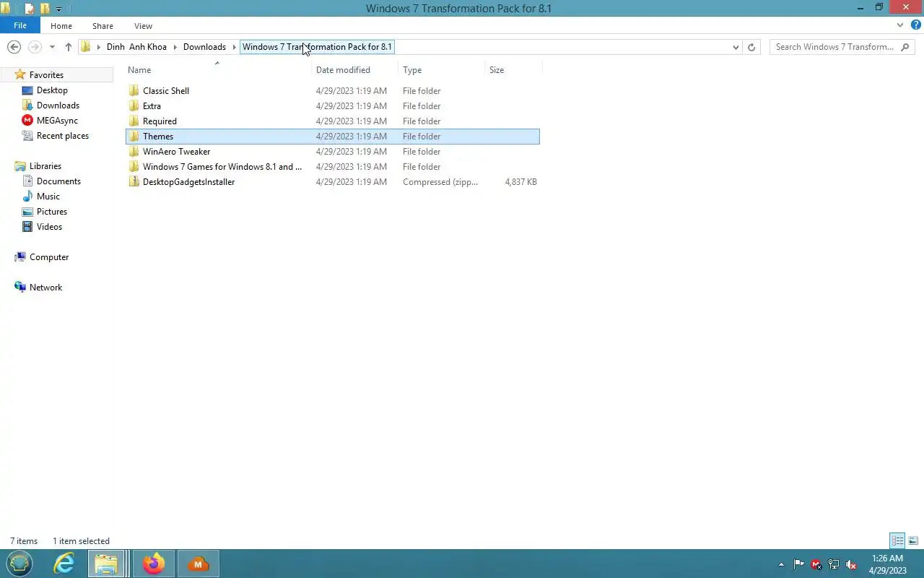Open MEGAsync in the navigation pane
This screenshot has width=924, height=578.
[x=57, y=121]
